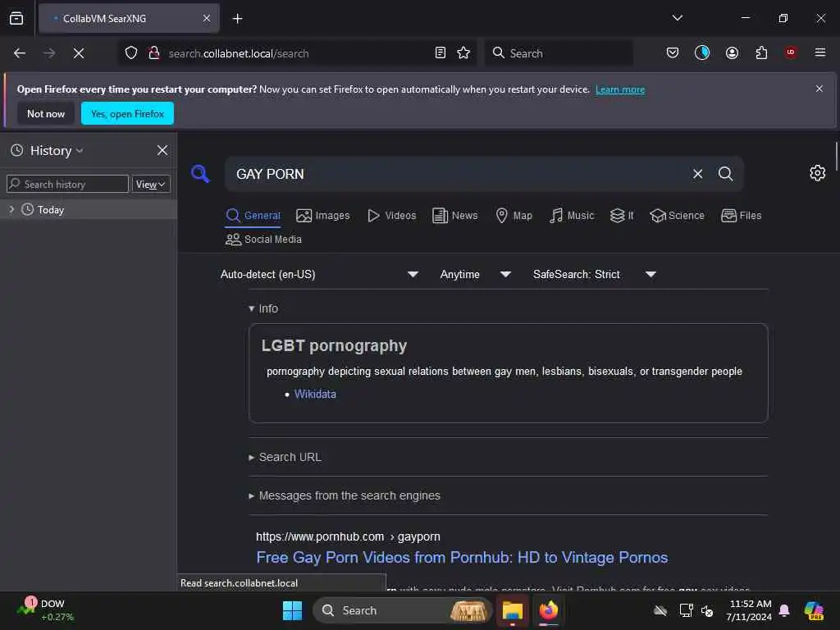The image size is (840, 630).
Task: Open the uBlock Origin extension icon
Action: click(x=791, y=52)
